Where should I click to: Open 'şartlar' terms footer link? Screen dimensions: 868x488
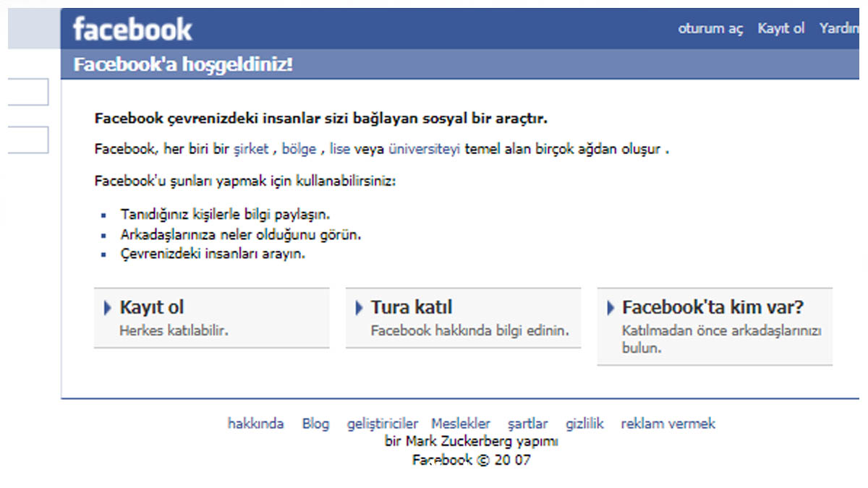pyautogui.click(x=527, y=424)
